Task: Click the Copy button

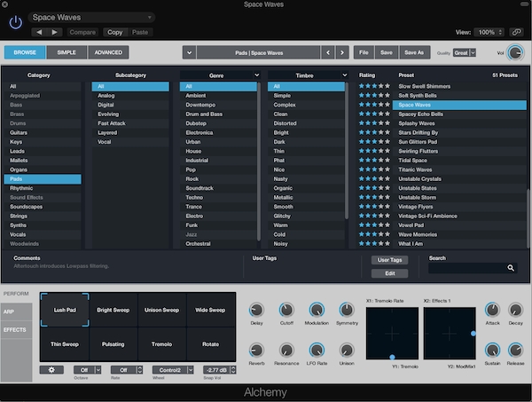Action: (115, 32)
